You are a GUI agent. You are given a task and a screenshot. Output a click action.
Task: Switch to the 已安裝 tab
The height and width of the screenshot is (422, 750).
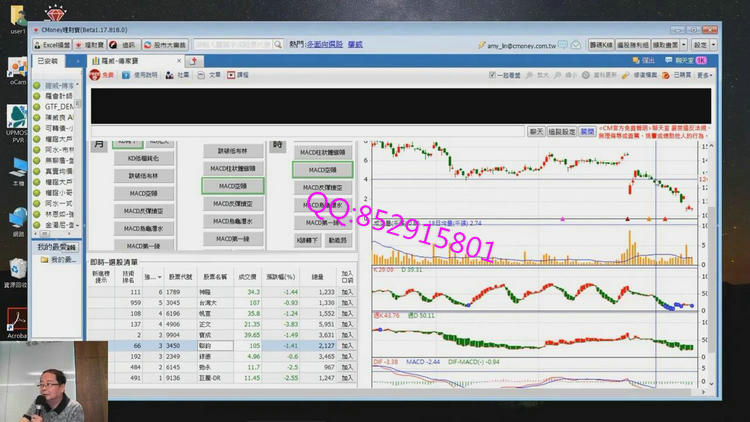pos(47,61)
